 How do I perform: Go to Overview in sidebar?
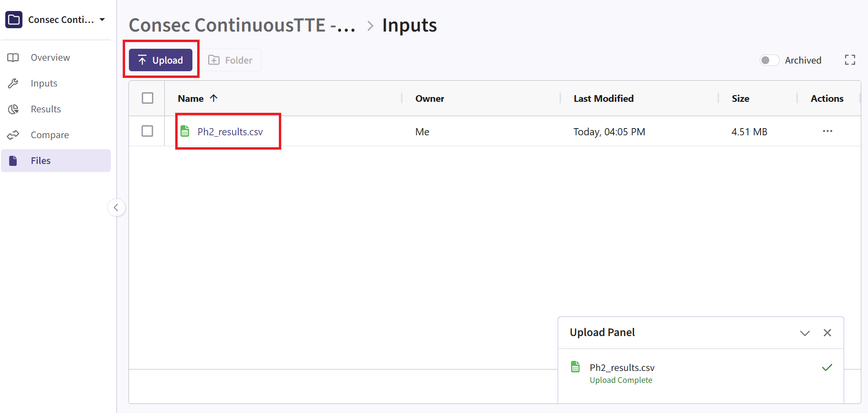tap(50, 57)
